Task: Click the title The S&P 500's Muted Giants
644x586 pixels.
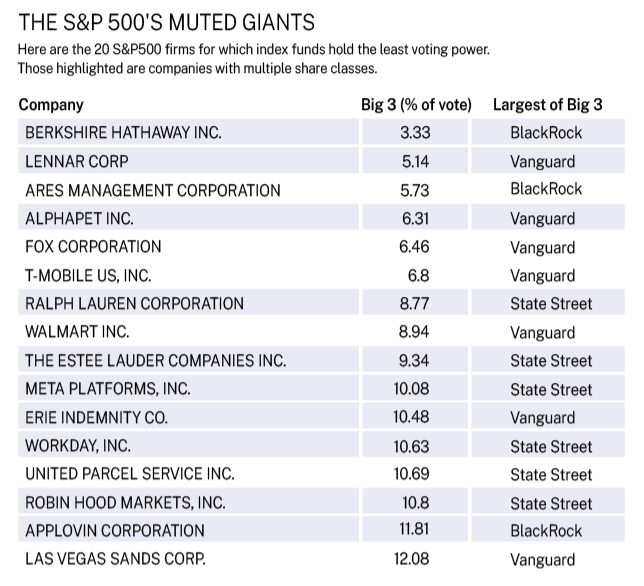Action: point(166,22)
